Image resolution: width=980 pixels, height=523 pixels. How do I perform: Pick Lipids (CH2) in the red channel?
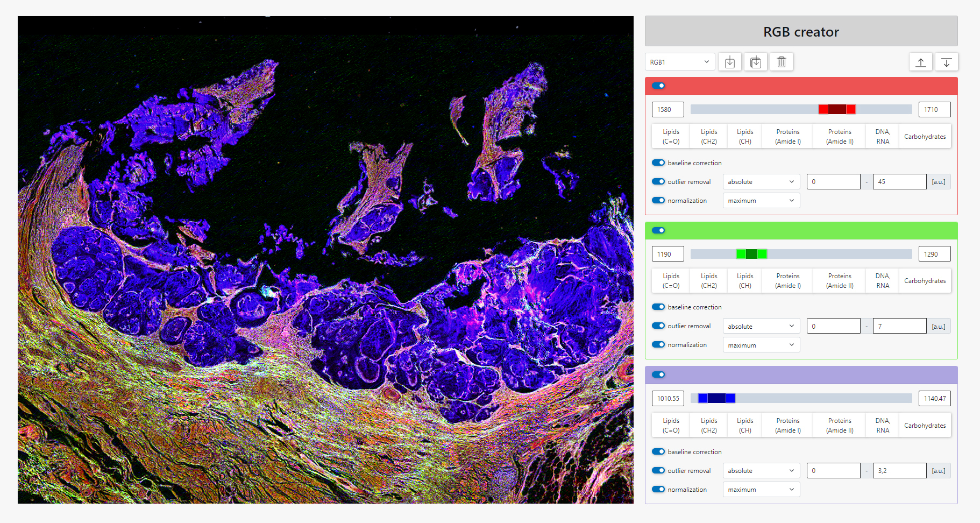pyautogui.click(x=709, y=137)
